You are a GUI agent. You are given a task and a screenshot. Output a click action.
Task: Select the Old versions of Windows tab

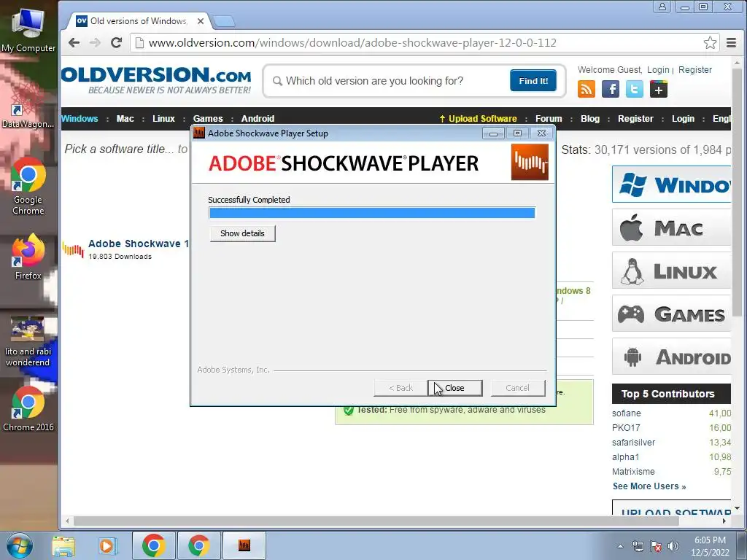point(138,21)
